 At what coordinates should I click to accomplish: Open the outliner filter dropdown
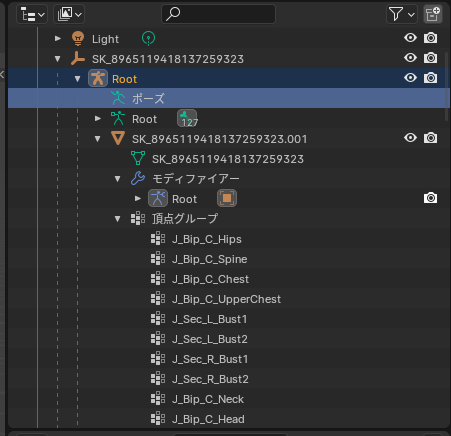[402, 14]
